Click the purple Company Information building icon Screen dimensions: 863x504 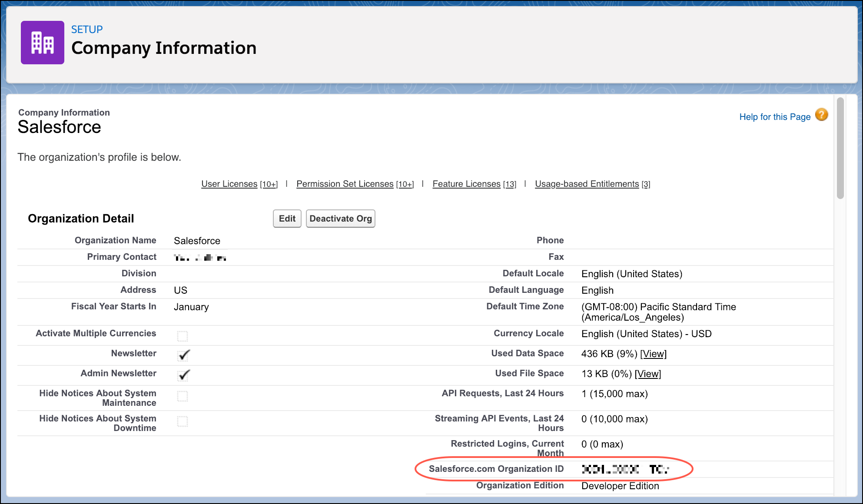(43, 43)
